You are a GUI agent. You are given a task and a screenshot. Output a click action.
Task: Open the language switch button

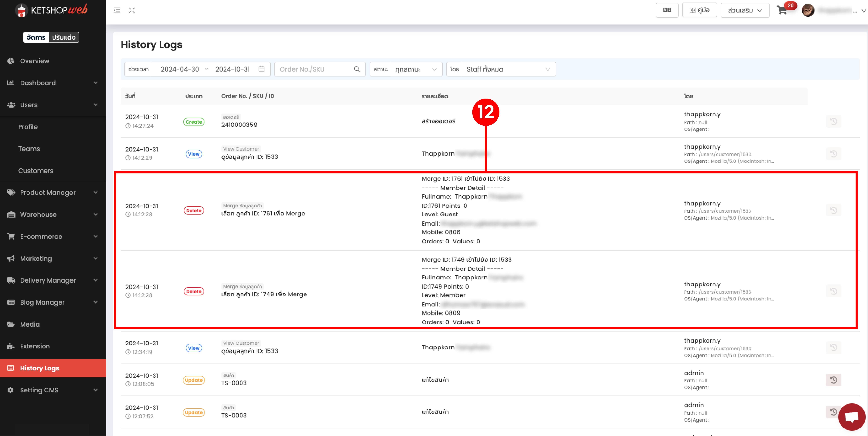pyautogui.click(x=667, y=10)
